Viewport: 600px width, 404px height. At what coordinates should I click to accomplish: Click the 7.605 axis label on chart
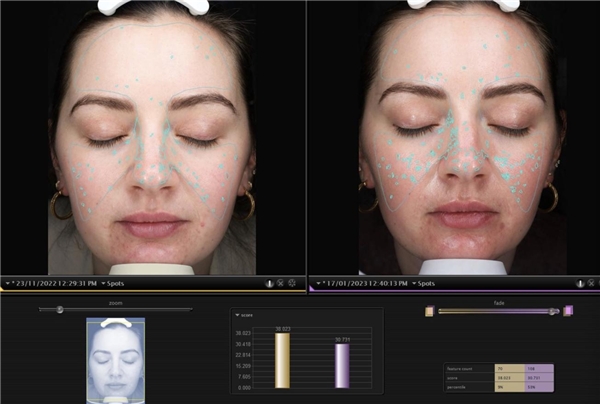pyautogui.click(x=244, y=377)
